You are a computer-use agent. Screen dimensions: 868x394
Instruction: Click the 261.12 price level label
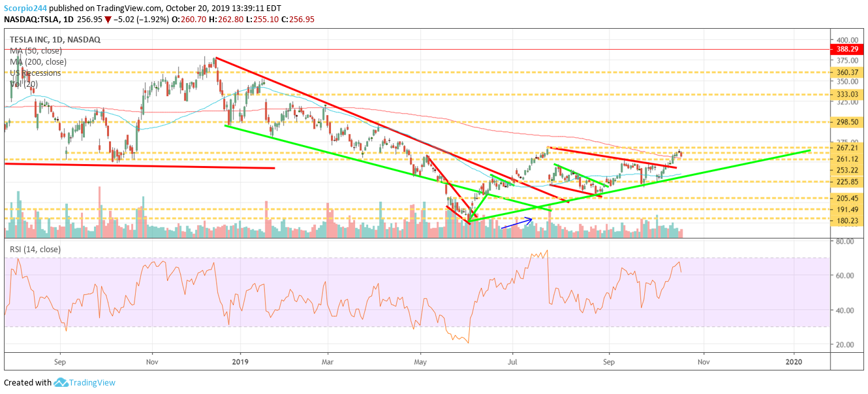(848, 159)
